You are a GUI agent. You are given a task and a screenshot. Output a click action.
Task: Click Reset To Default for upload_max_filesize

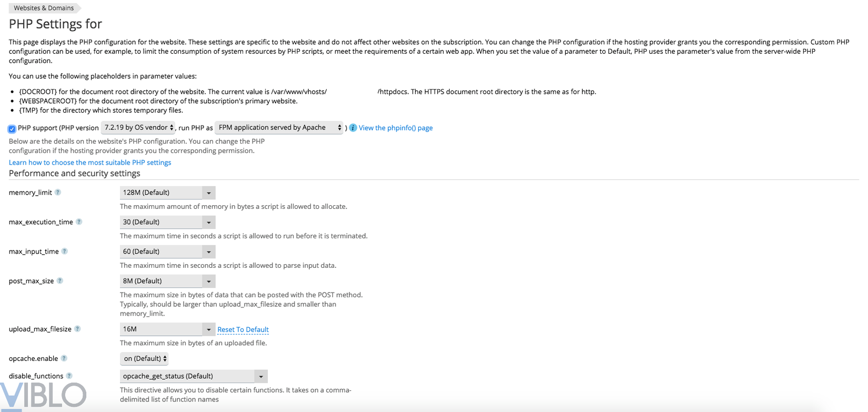pos(243,330)
